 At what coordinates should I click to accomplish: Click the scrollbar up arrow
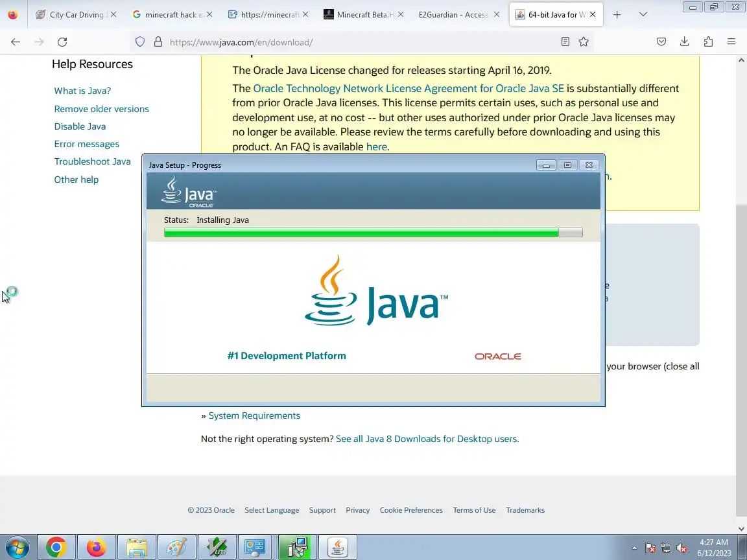click(x=741, y=60)
